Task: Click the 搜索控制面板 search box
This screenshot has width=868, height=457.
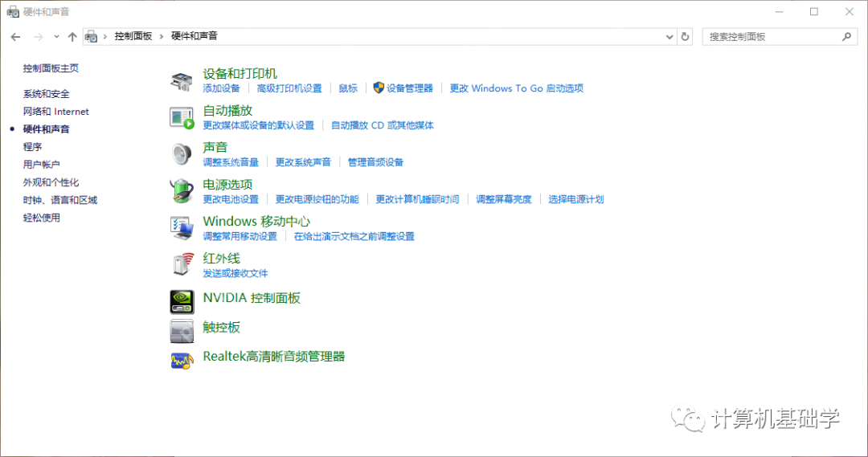Action: point(773,37)
